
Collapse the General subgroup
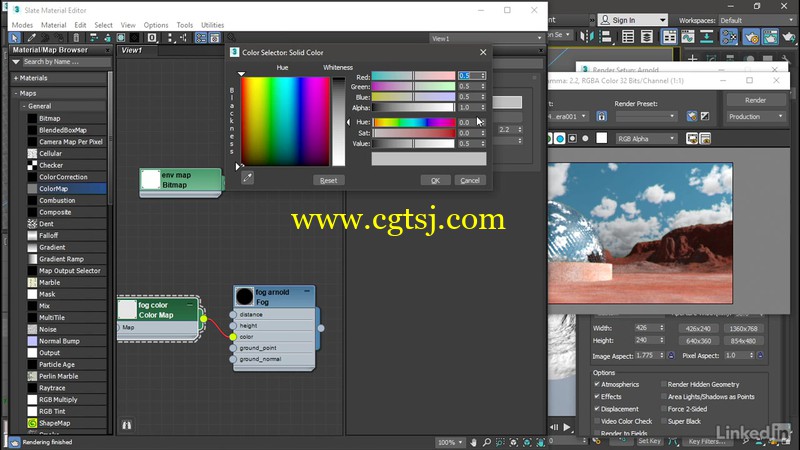[x=23, y=106]
